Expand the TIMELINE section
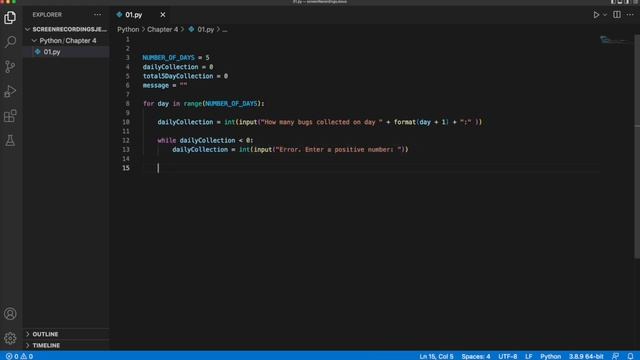The width and height of the screenshot is (640, 360). 66,345
